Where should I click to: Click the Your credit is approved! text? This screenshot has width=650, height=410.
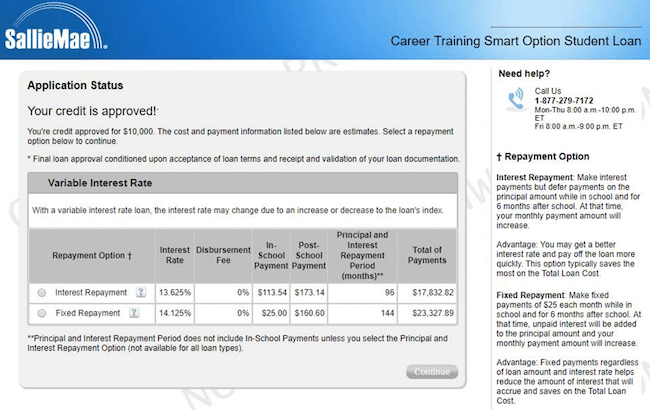[x=92, y=111]
